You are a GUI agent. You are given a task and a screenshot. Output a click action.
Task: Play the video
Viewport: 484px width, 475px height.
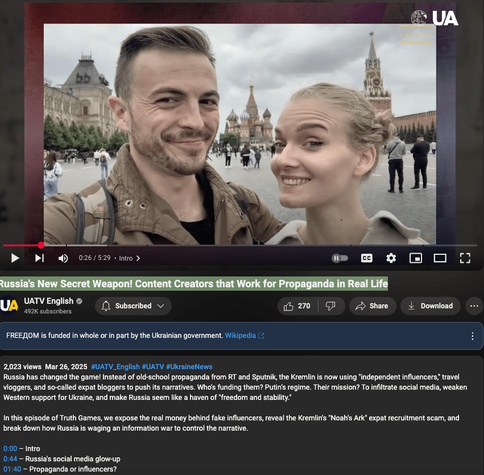pos(15,258)
